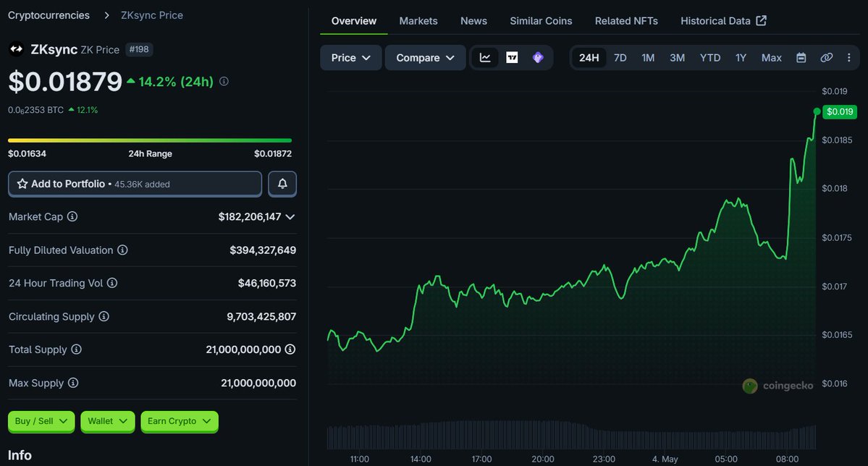
Task: Open the Wallet dropdown
Action: (107, 421)
